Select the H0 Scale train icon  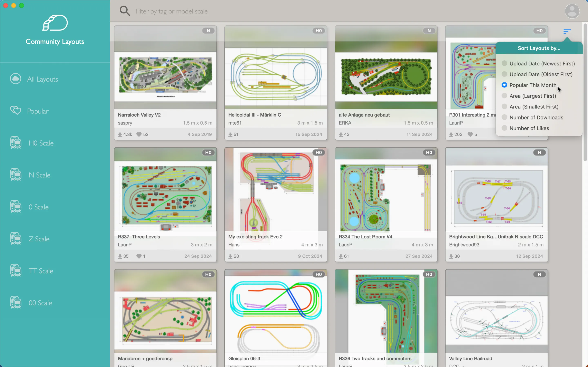tap(16, 143)
